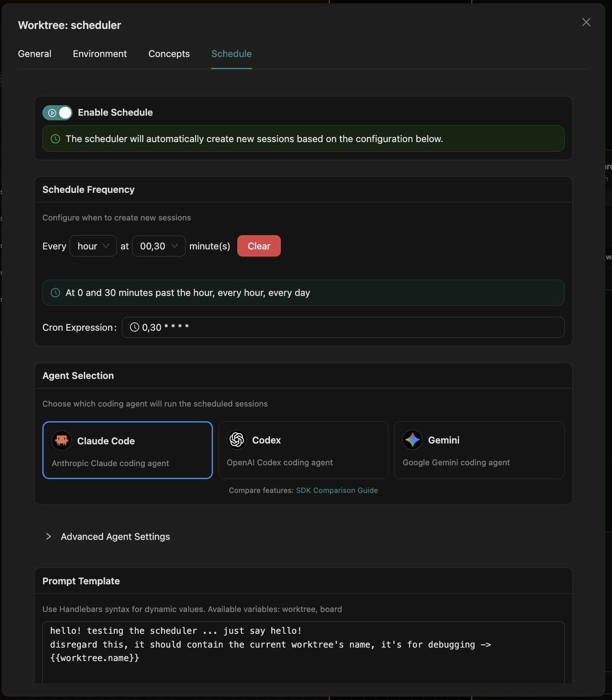Click 'Choose which coding agent' description text
This screenshot has height=700, width=612.
[155, 404]
